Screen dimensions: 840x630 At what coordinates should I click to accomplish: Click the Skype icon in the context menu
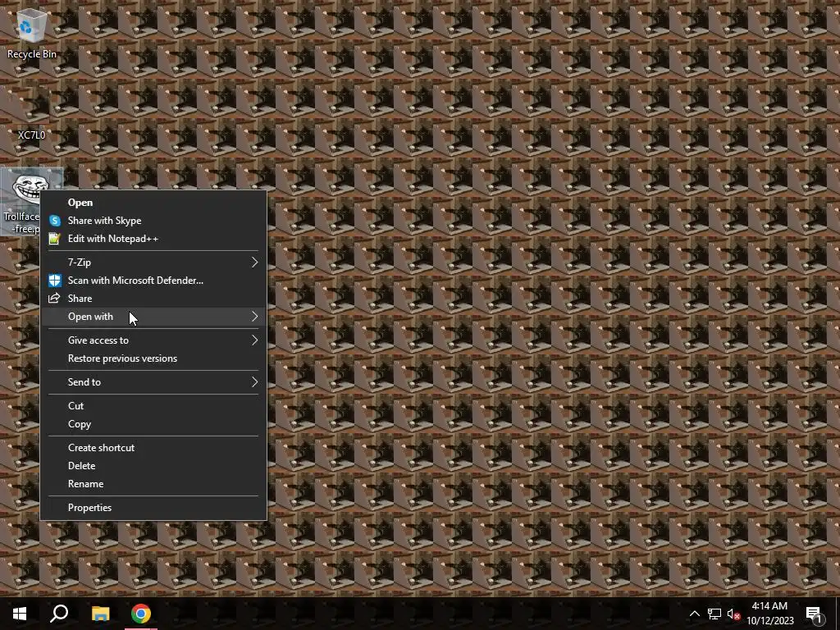tap(55, 221)
